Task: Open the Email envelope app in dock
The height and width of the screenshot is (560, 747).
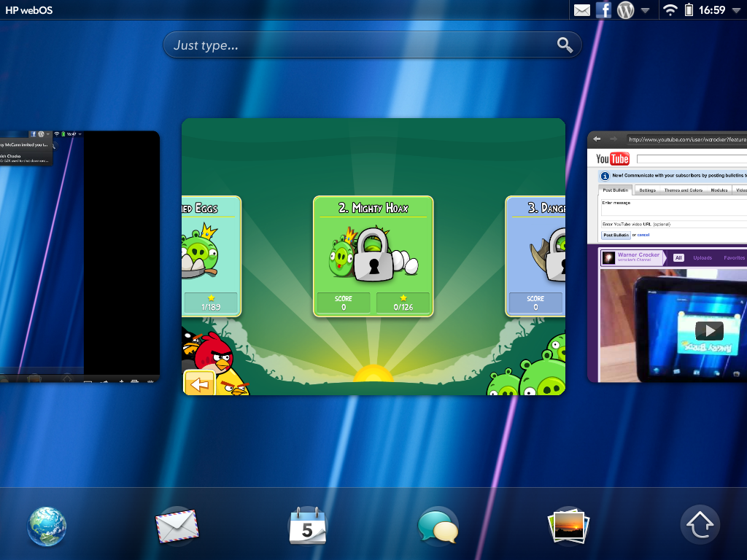Action: pos(177,526)
